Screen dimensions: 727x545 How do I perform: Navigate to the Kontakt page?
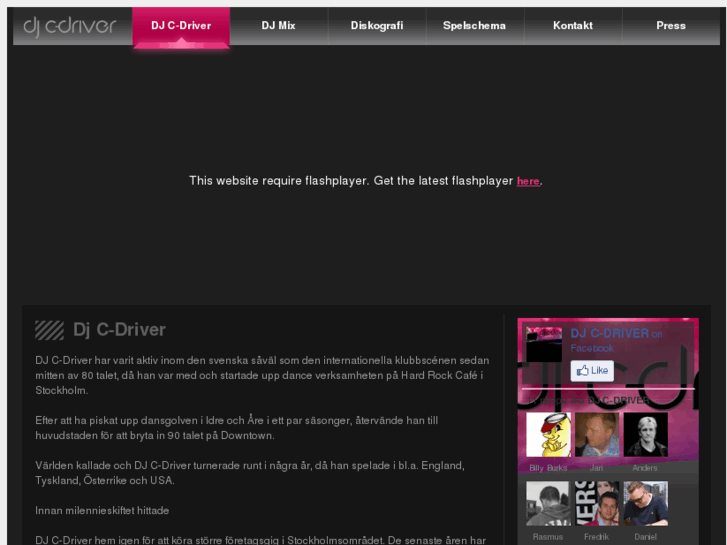[x=573, y=26]
